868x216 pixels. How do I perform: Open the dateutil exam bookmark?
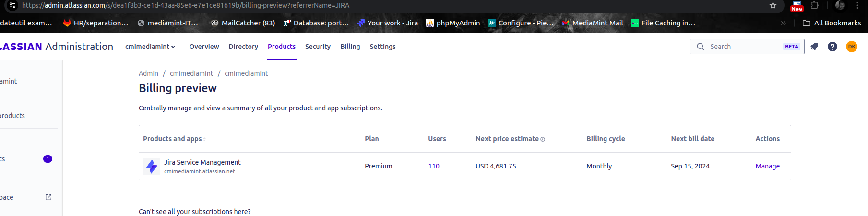click(26, 23)
